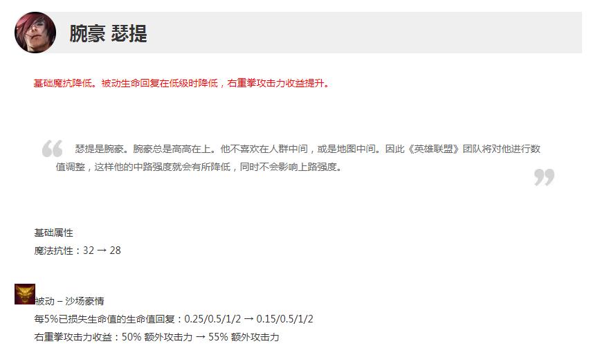Click the red summary text about 基础魔抗降低
Screen dimensions: 589x364
pos(181,84)
